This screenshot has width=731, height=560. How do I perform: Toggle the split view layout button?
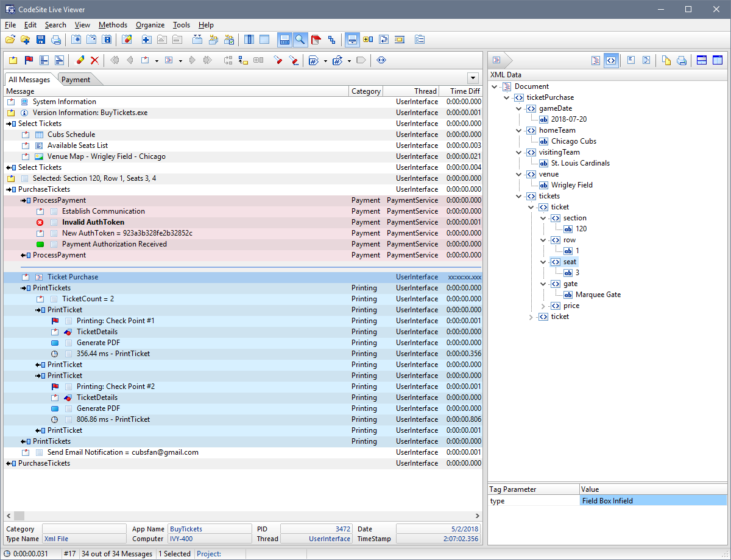(701, 60)
